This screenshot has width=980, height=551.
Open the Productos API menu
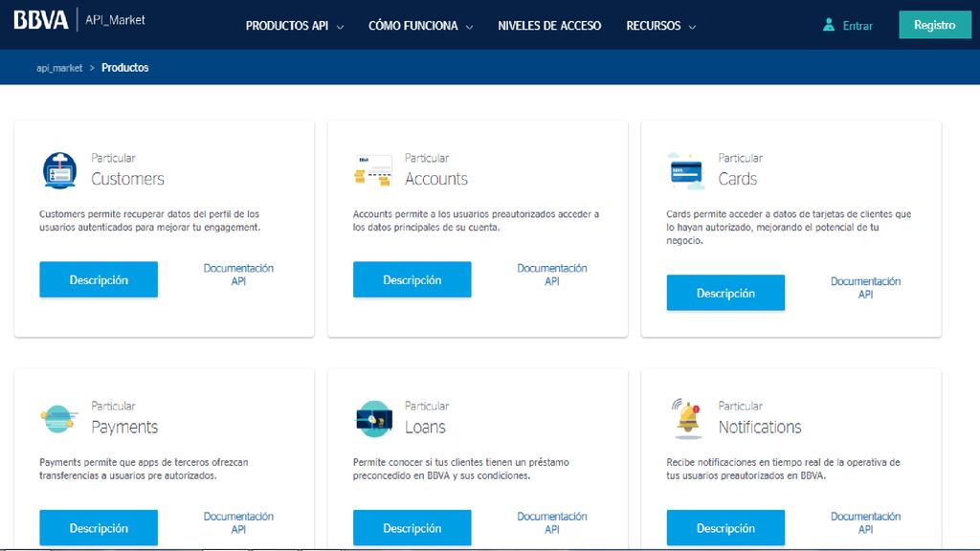287,26
